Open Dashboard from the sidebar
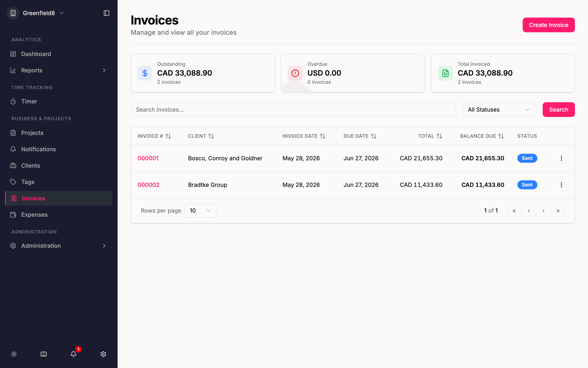Viewport: 588px width, 368px height. (x=59, y=54)
